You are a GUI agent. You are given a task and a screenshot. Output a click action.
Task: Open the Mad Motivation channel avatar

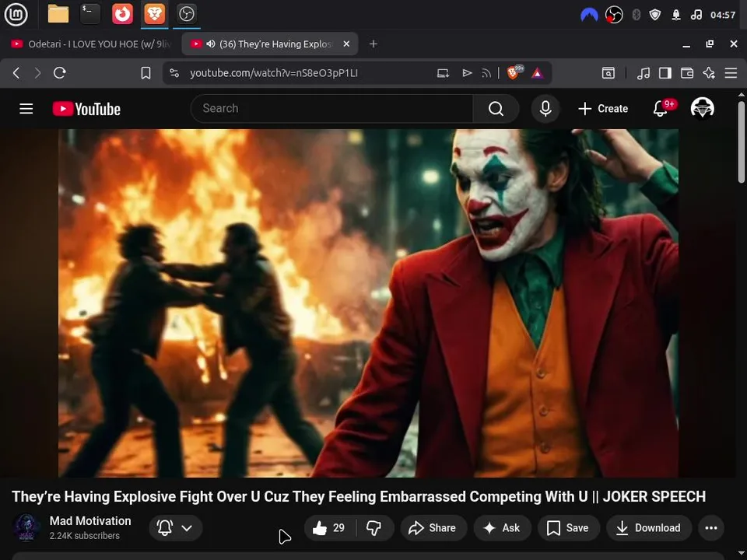click(26, 527)
